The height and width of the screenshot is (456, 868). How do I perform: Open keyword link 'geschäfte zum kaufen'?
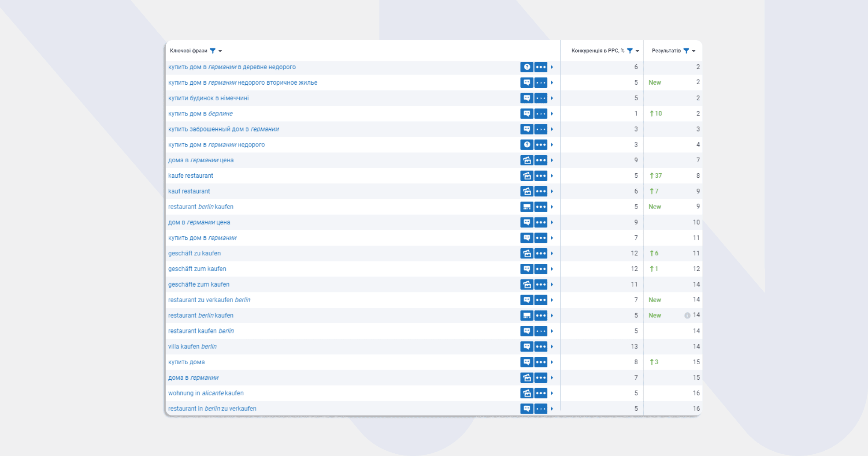199,284
